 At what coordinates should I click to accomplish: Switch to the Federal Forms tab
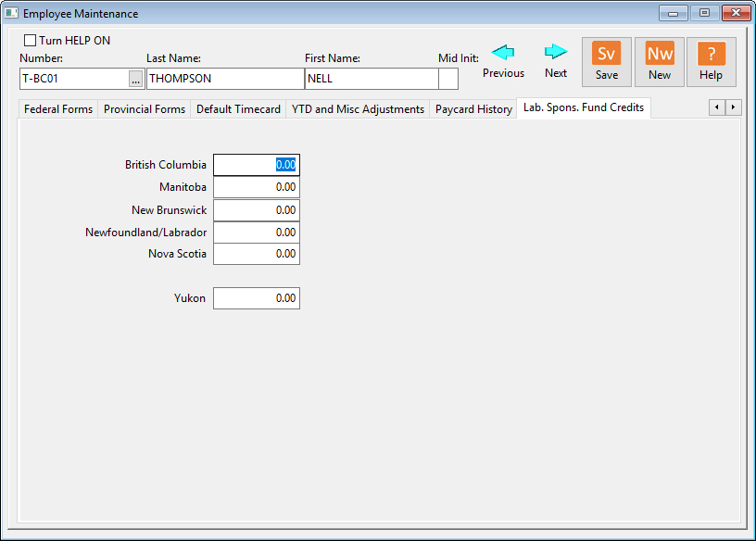(x=58, y=109)
